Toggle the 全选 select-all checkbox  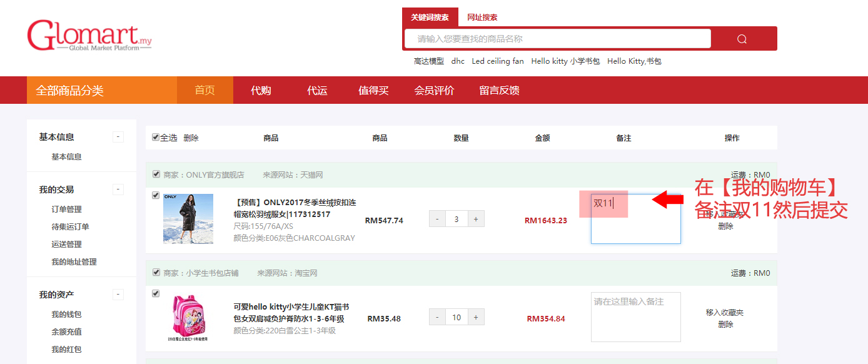pyautogui.click(x=156, y=138)
